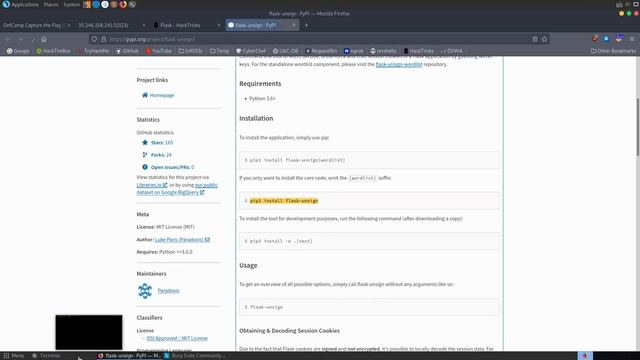Click the Parrot logo beside Applications
Viewport: 640px width, 360px height.
click(x=6, y=4)
